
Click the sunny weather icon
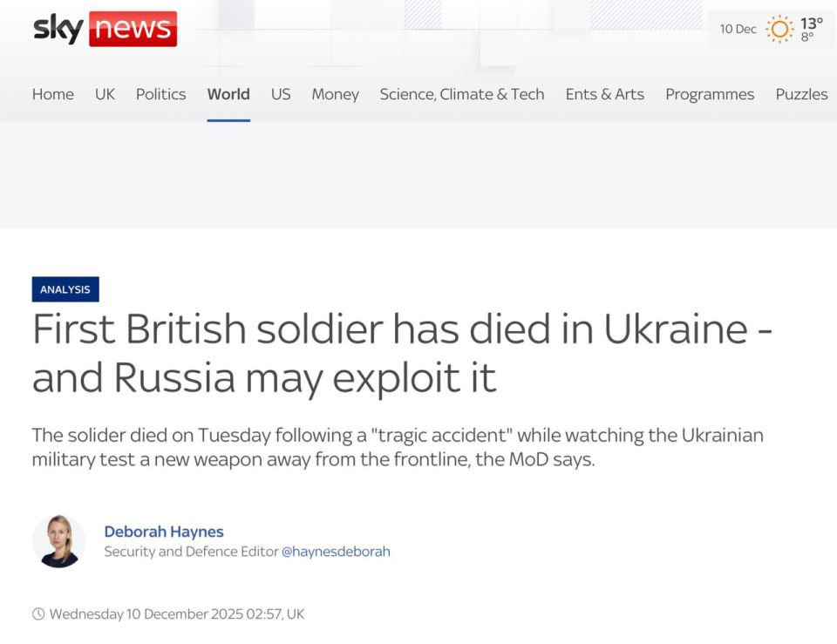tap(779, 29)
